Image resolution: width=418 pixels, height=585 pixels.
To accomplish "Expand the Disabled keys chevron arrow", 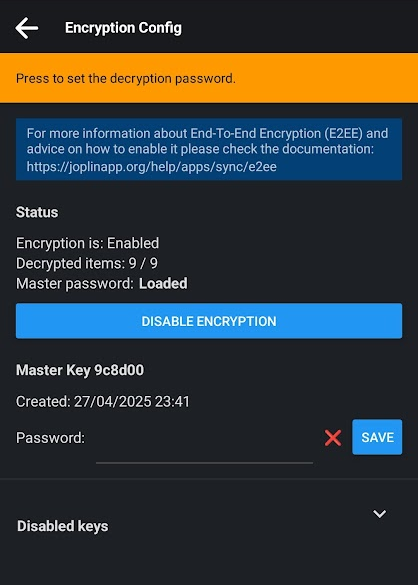I will point(380,514).
